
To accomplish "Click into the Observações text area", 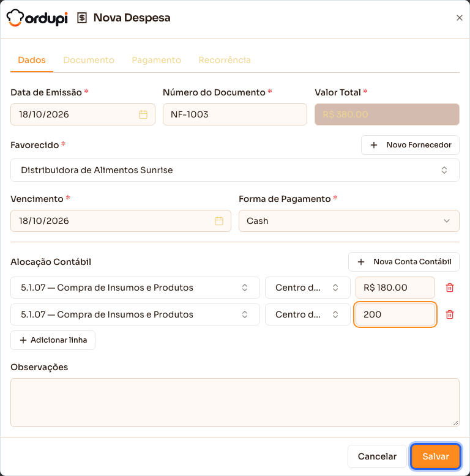I will [235, 403].
